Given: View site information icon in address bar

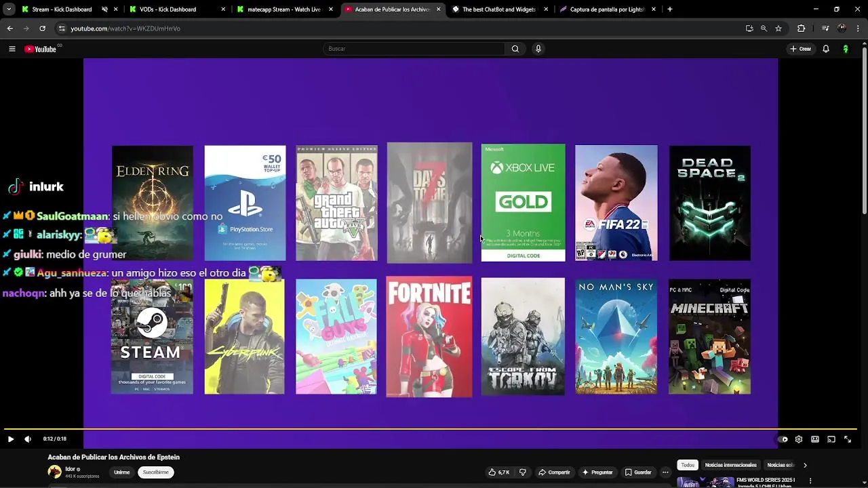Looking at the screenshot, I should 62,28.
